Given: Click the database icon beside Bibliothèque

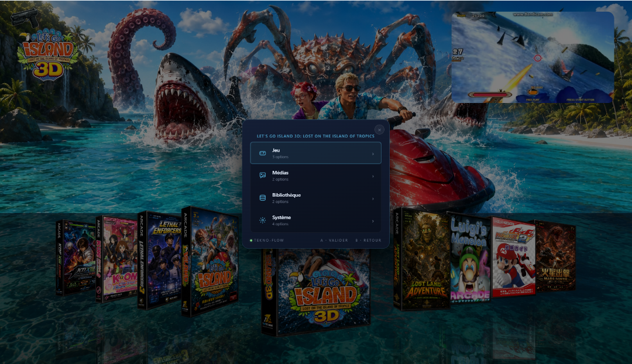Looking at the screenshot, I should click(262, 198).
